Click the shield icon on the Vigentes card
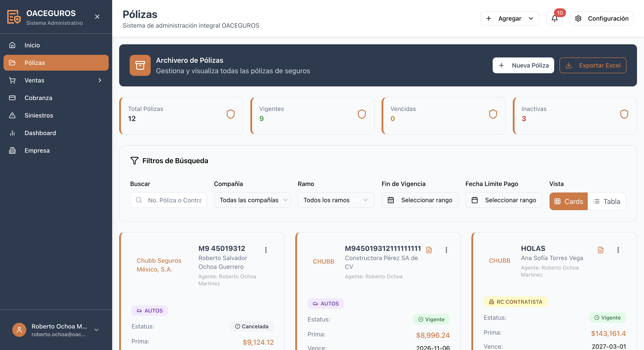The image size is (644, 350). pyautogui.click(x=361, y=114)
